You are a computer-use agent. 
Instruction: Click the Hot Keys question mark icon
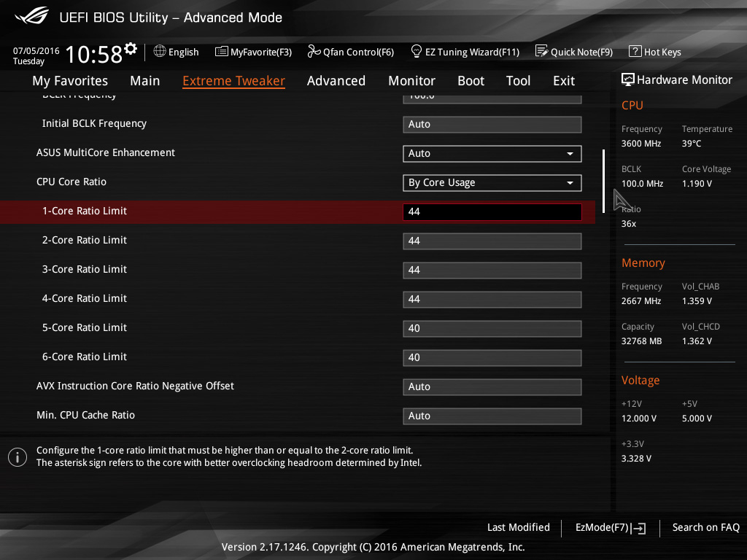[x=635, y=51]
